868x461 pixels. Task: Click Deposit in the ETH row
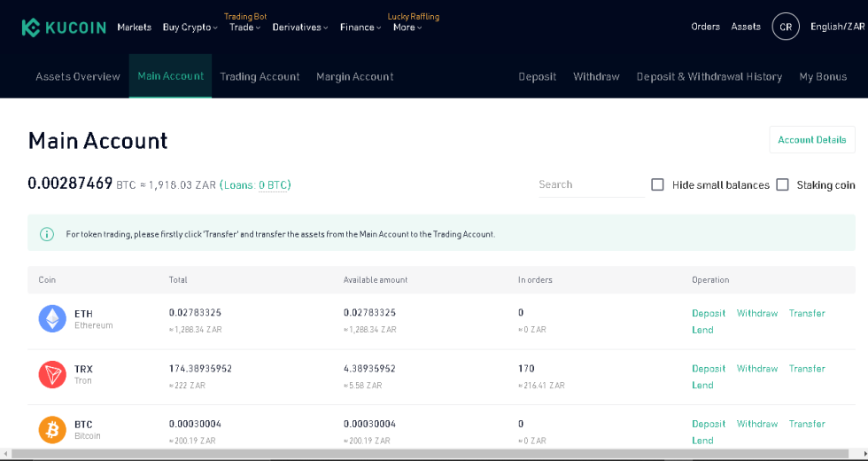pyautogui.click(x=709, y=313)
